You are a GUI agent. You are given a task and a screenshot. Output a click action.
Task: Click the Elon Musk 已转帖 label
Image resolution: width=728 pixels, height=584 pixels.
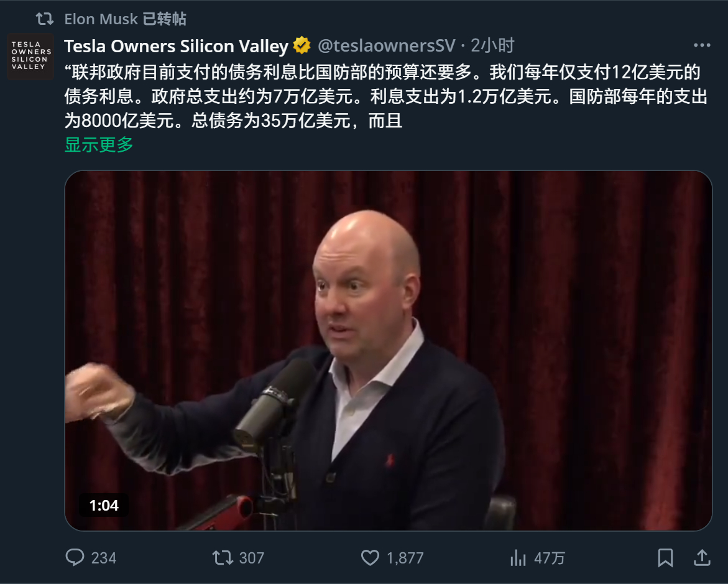(x=126, y=19)
